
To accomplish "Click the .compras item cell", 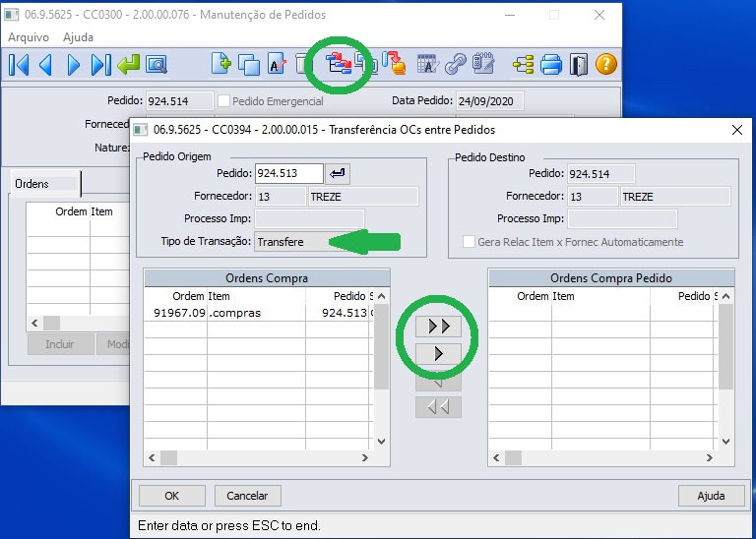I will click(256, 313).
